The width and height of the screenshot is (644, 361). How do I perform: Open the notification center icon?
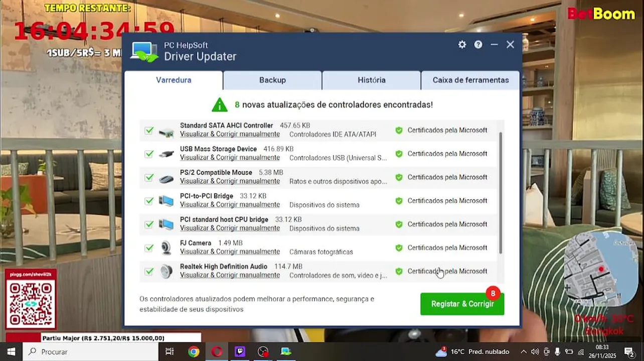pos(629,351)
